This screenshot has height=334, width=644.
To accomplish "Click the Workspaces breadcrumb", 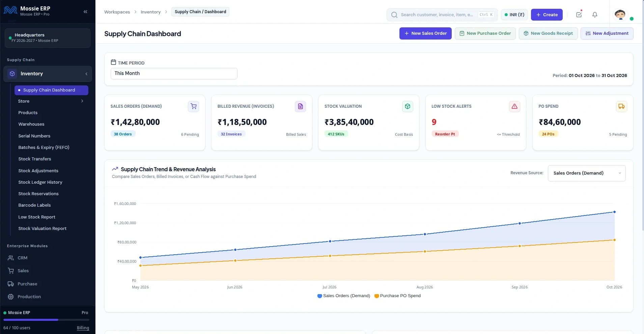I will (117, 12).
